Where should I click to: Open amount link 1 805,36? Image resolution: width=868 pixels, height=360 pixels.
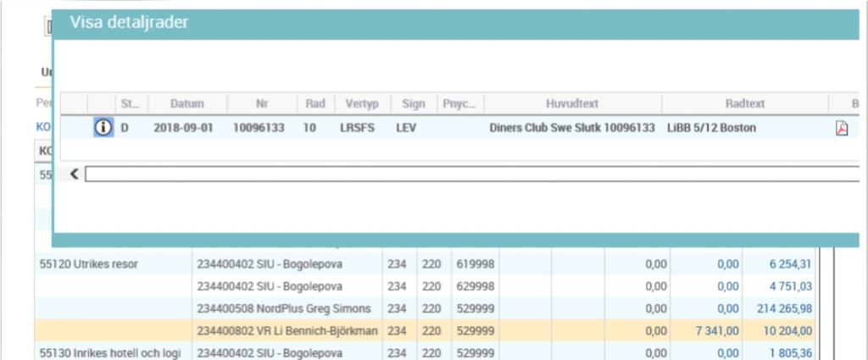[x=791, y=353]
